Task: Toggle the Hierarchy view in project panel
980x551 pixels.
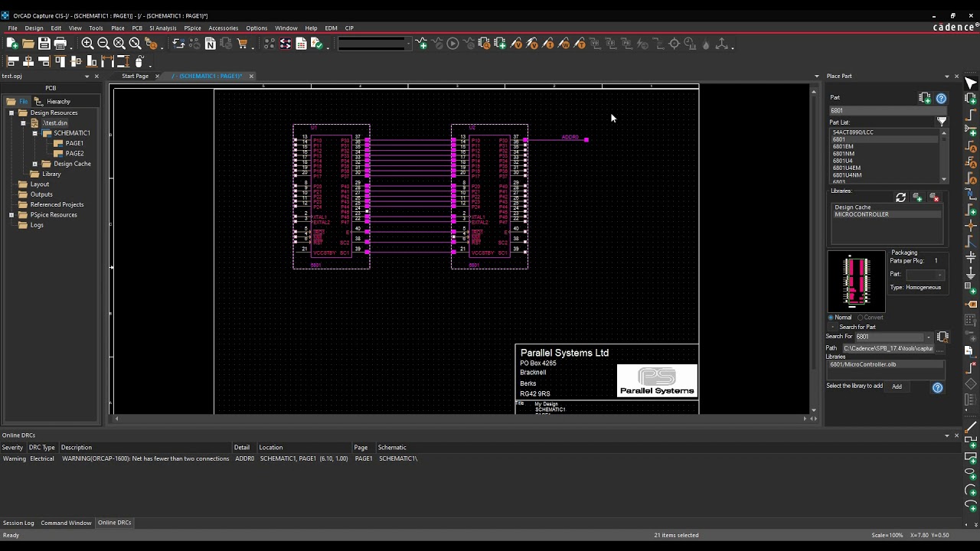Action: coord(52,101)
